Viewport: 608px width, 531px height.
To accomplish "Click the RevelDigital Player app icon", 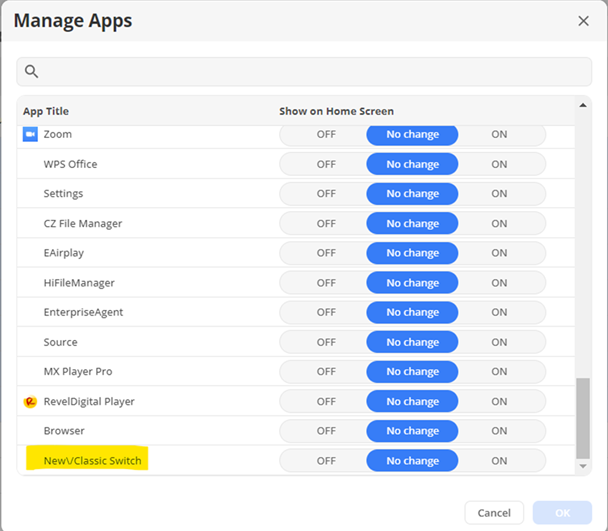I will 30,401.
